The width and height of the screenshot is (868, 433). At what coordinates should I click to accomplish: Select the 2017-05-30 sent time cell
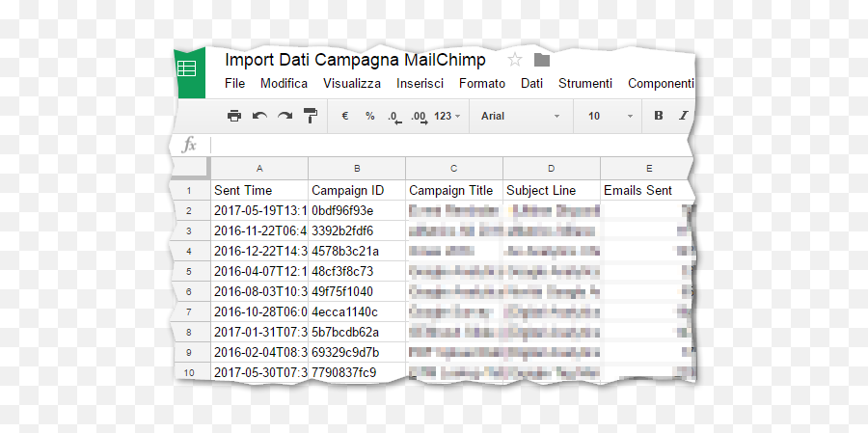click(x=259, y=372)
